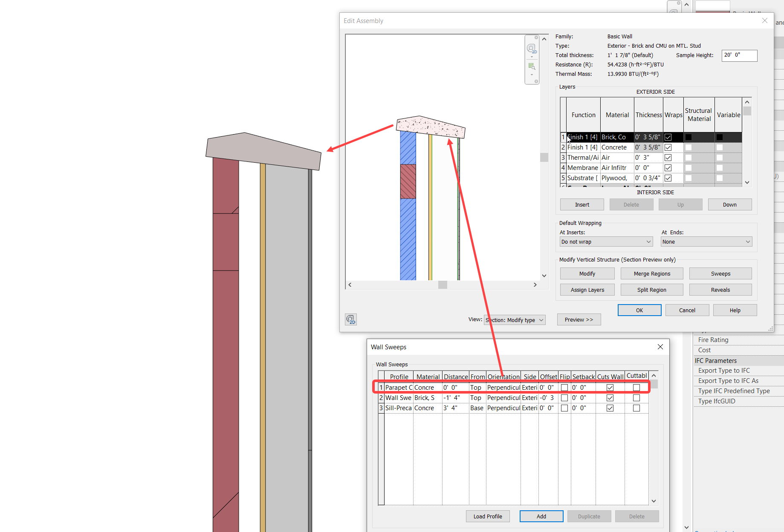Click Down to move the selected layer

tap(730, 204)
